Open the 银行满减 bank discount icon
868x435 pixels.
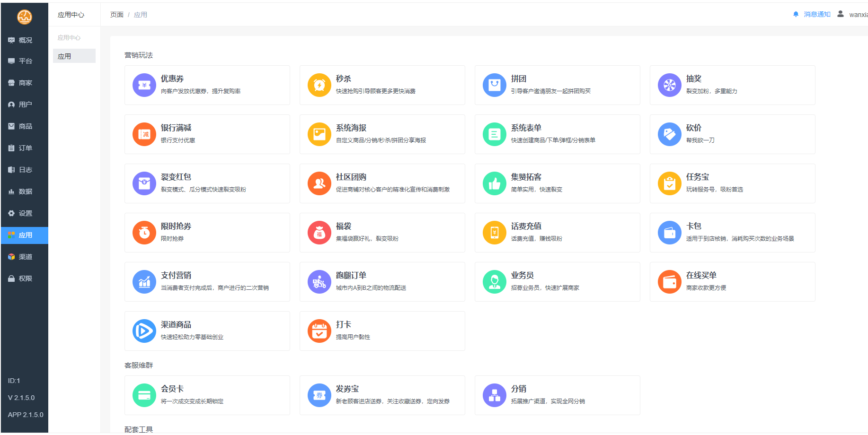[x=144, y=134]
